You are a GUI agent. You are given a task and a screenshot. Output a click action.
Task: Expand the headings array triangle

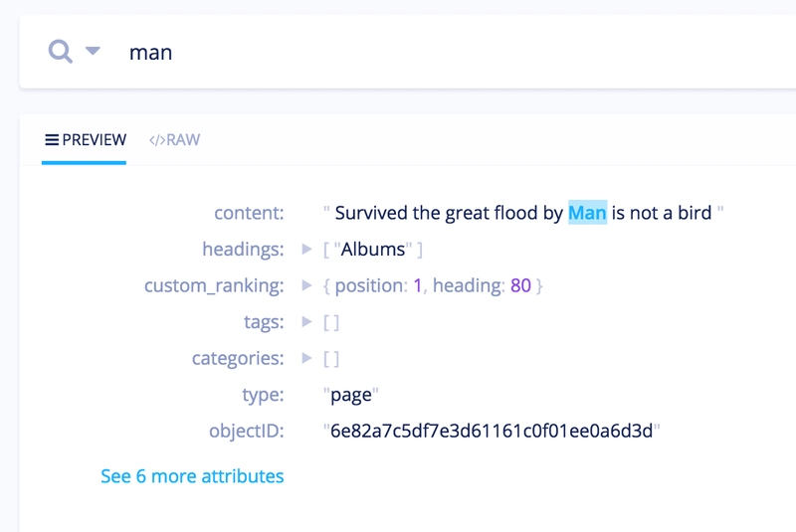[306, 249]
